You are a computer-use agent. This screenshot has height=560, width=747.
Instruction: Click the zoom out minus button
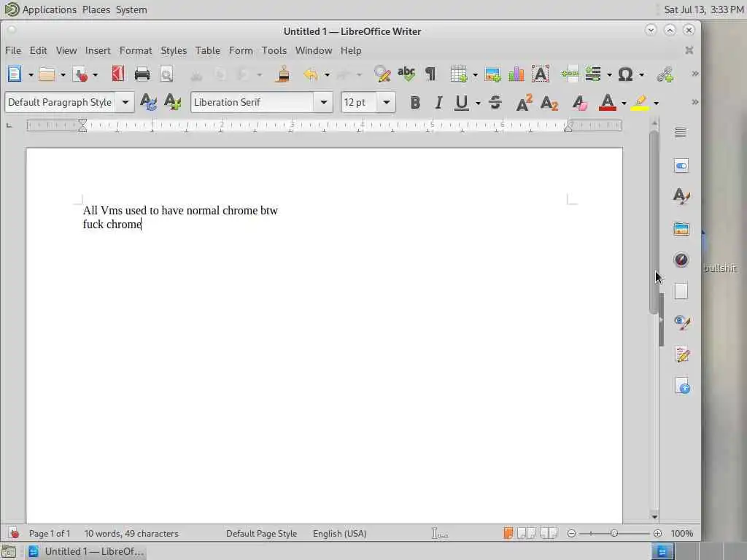(x=572, y=533)
